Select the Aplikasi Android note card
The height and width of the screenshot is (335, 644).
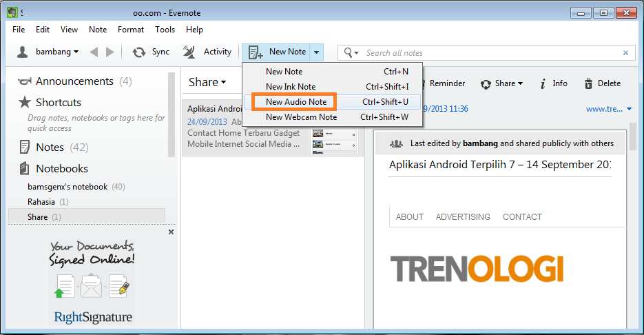point(273,128)
